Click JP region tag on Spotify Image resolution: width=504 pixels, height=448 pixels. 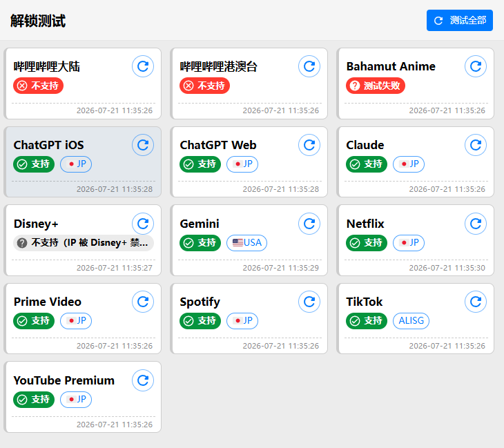(242, 321)
